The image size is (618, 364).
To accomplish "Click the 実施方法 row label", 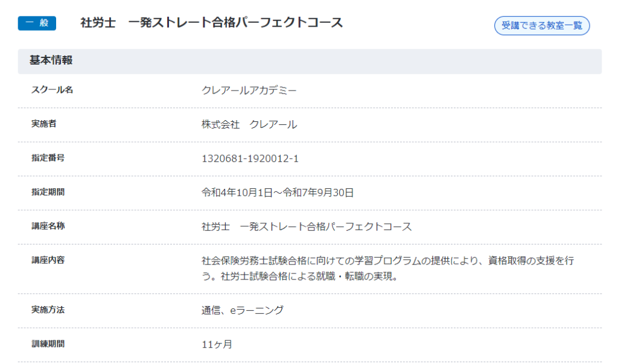I will pyautogui.click(x=48, y=310).
